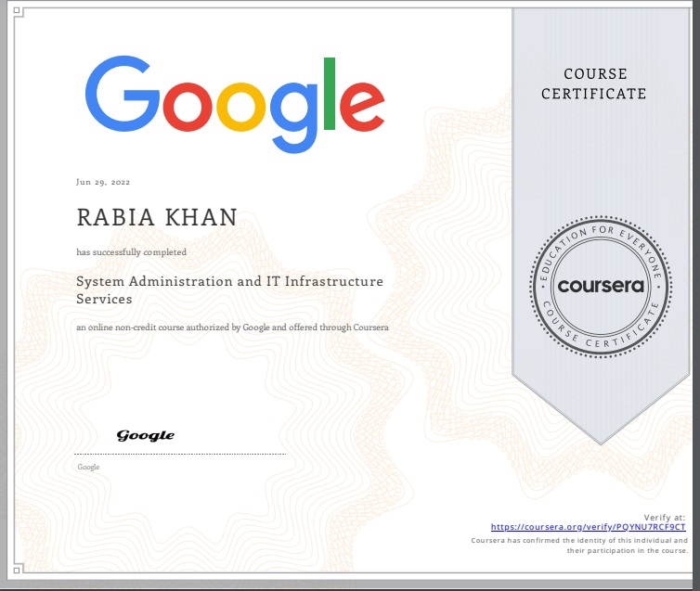The width and height of the screenshot is (700, 591).
Task: Click the black Google signature logo
Action: click(x=146, y=435)
